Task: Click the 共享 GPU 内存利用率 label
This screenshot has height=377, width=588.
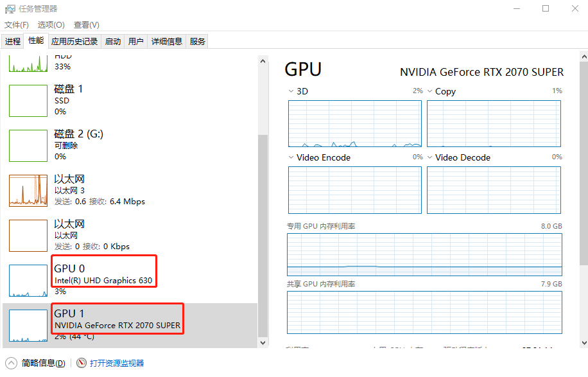Action: coord(321,284)
